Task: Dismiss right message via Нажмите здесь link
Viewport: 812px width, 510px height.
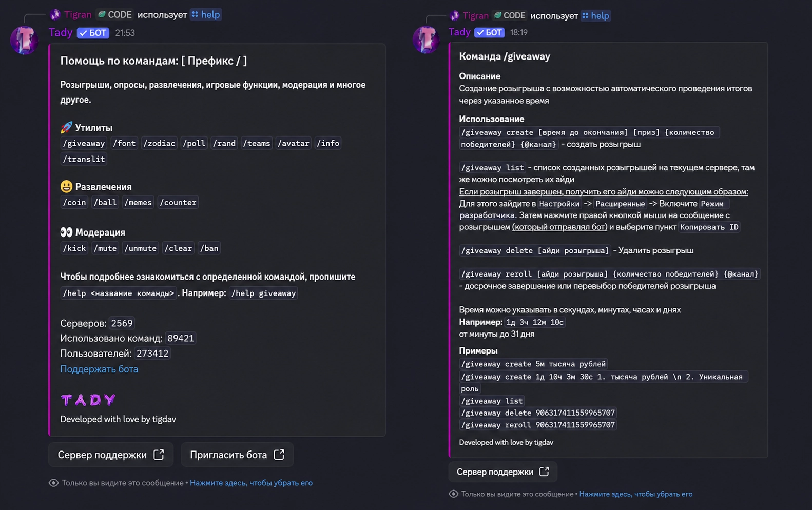Action: (x=635, y=494)
